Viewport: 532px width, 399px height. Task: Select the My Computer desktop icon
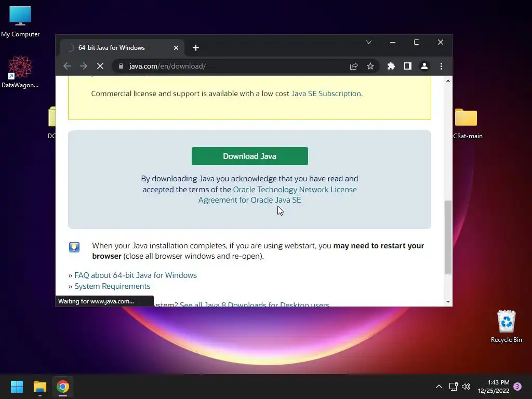click(20, 21)
